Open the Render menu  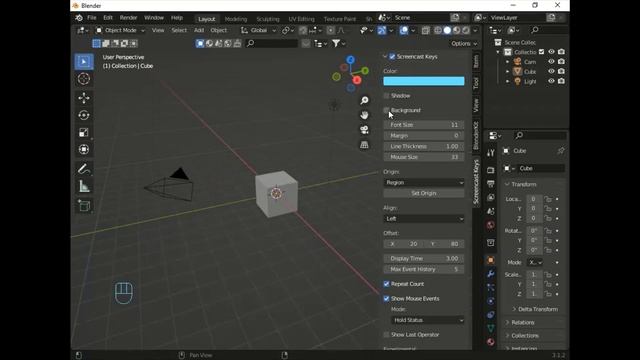(x=128, y=18)
